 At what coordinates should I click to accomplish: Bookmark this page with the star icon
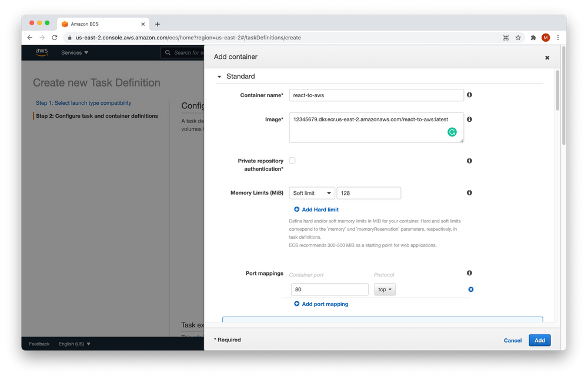tap(518, 38)
